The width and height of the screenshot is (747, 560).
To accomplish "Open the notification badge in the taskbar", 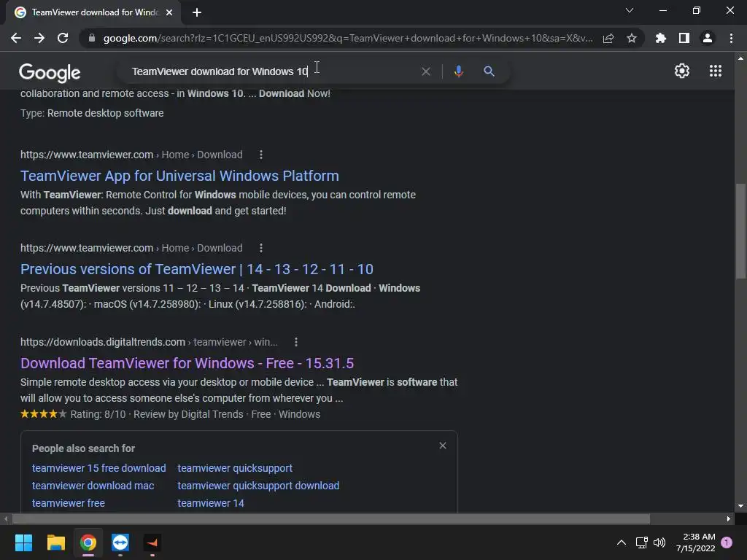I will pos(727,542).
